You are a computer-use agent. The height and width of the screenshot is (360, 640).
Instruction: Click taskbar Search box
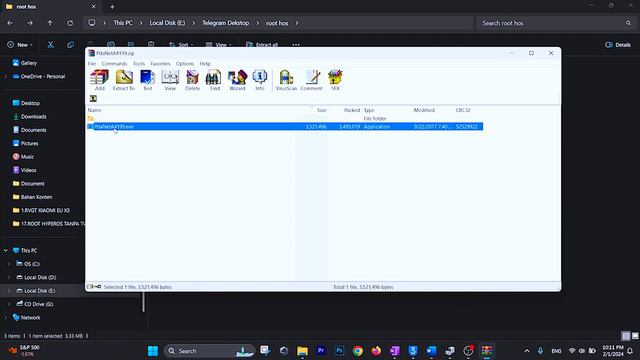click(209, 351)
